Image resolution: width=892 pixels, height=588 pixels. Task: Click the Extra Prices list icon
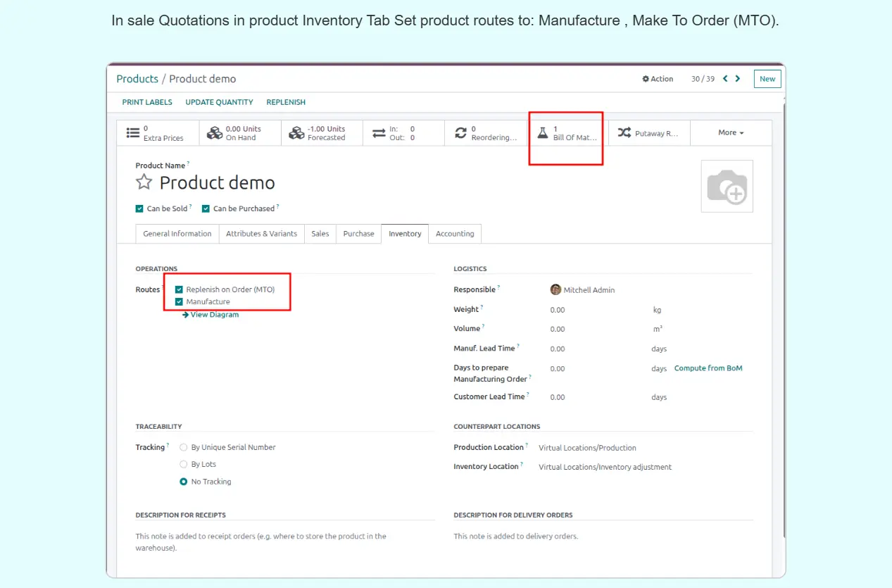pos(133,133)
